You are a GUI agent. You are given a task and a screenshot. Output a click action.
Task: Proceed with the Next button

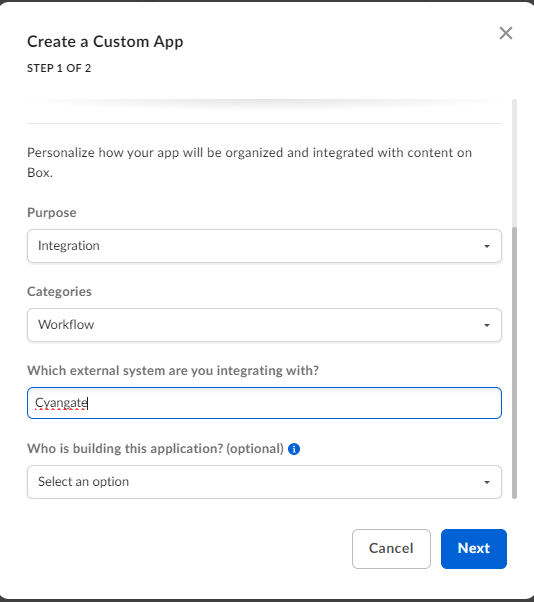point(474,549)
